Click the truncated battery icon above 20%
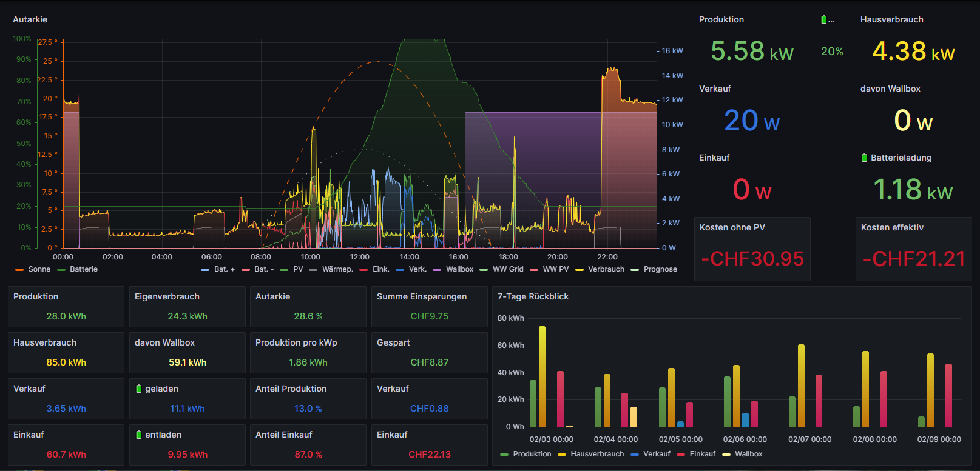The image size is (980, 471). click(x=824, y=19)
